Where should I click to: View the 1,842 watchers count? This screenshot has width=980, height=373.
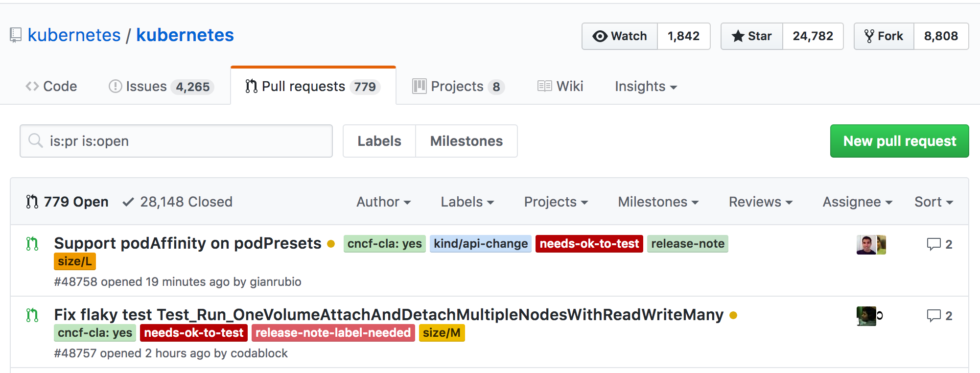(684, 36)
